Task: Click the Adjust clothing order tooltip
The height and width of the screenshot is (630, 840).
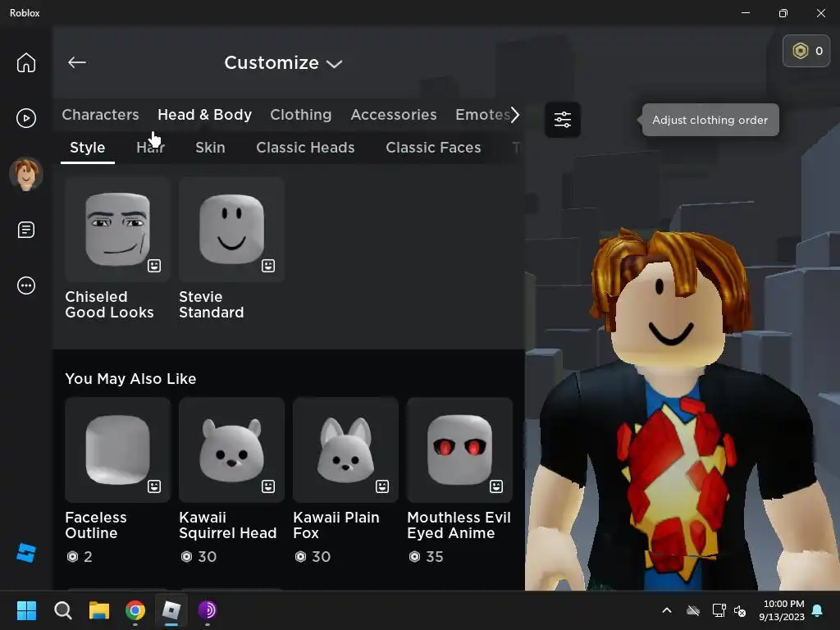Action: pyautogui.click(x=710, y=120)
